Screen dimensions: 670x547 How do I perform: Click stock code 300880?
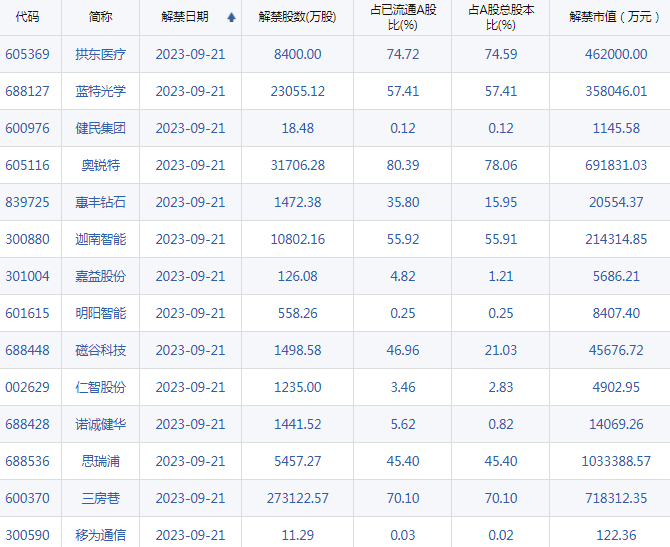[x=26, y=239]
